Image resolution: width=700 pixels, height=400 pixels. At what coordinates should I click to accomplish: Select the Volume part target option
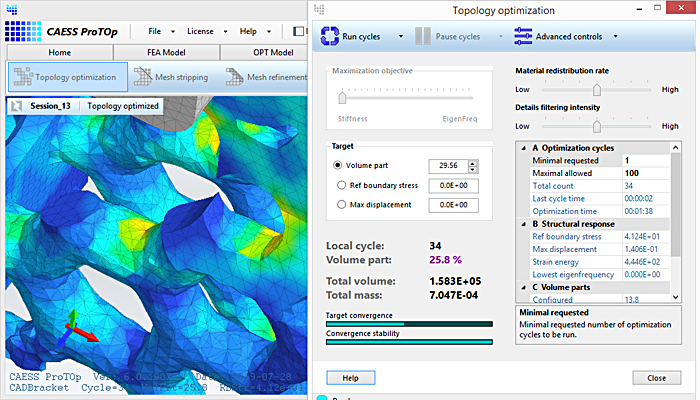338,165
